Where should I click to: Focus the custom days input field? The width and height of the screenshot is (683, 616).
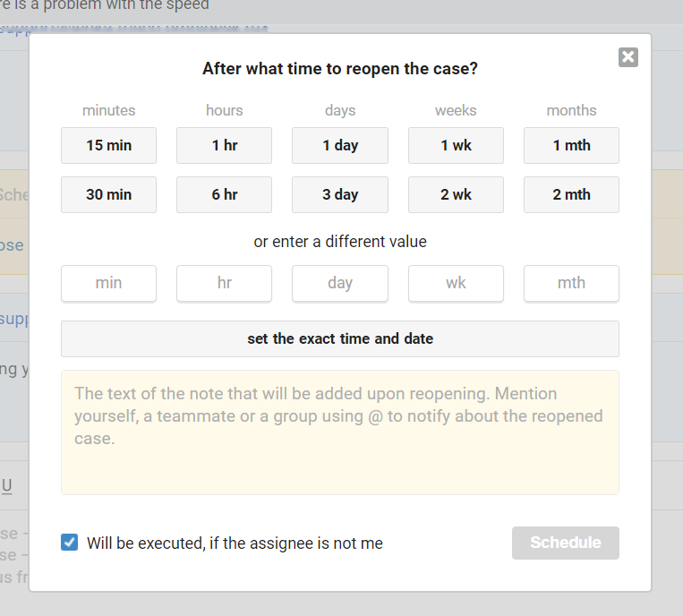point(340,283)
